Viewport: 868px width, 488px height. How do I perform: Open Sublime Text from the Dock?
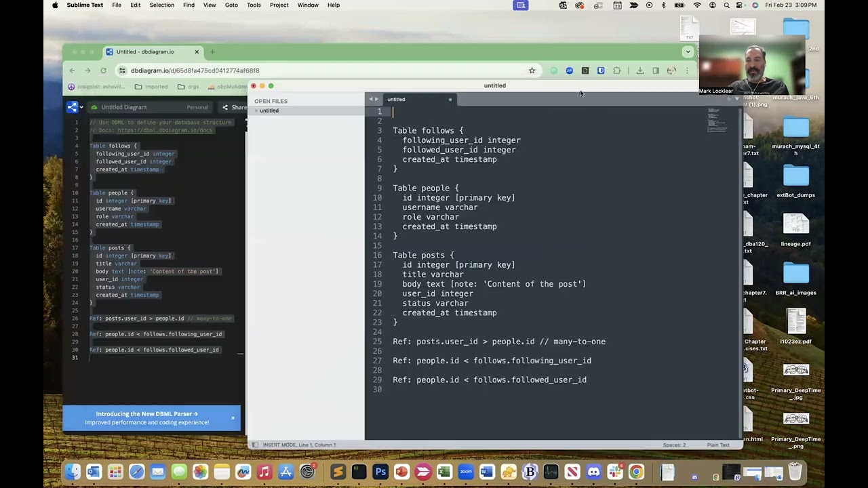click(338, 472)
